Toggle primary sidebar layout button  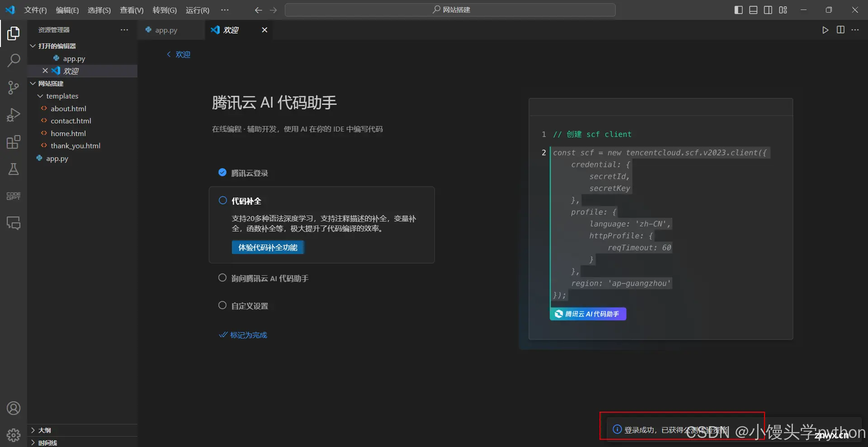click(739, 10)
